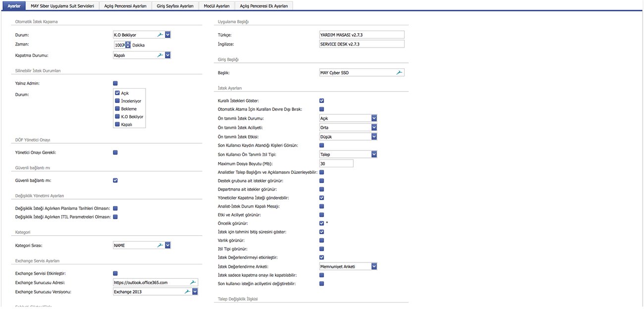The height and width of the screenshot is (310, 644).
Task: Uncheck İstek Değerlendirmeyi etkinleştir
Action: tap(322, 258)
